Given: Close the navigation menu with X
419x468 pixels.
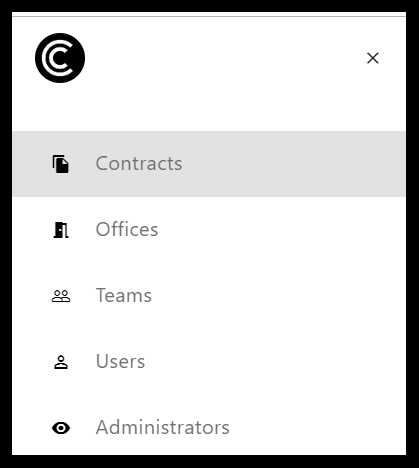Looking at the screenshot, I should pyautogui.click(x=373, y=58).
